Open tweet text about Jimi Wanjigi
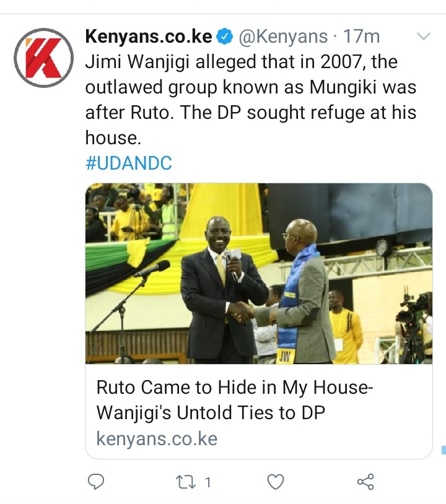This screenshot has width=446, height=504. pos(251,100)
